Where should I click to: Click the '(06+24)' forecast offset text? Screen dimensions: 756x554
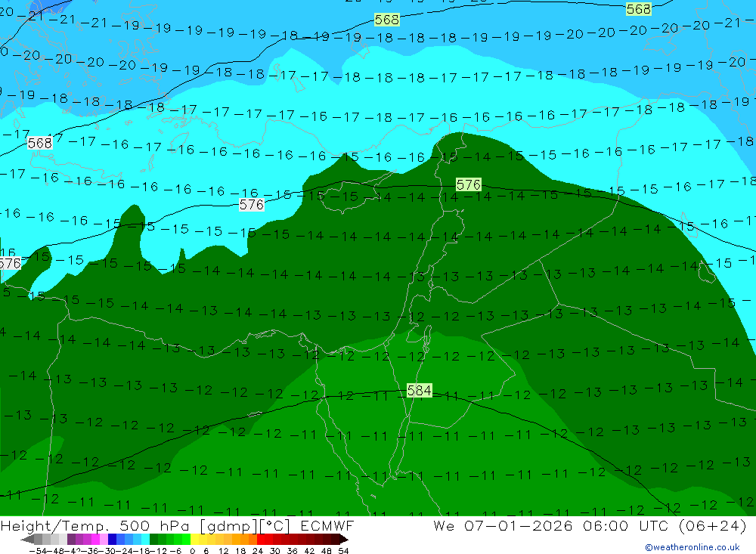[713, 525]
